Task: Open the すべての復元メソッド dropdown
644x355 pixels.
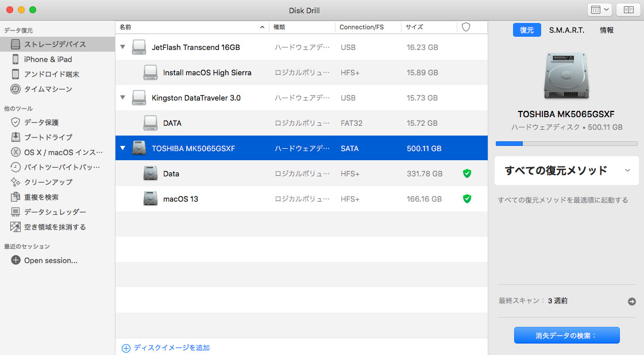Action: (x=566, y=171)
